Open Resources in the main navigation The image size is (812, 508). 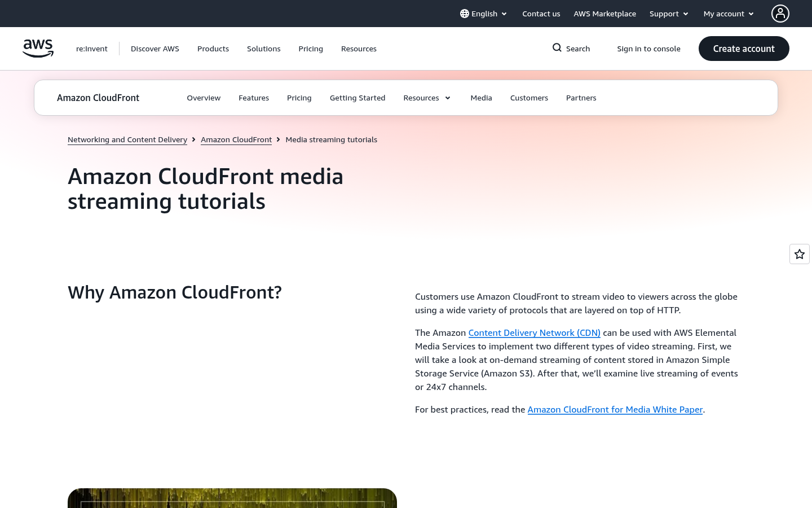[359, 49]
